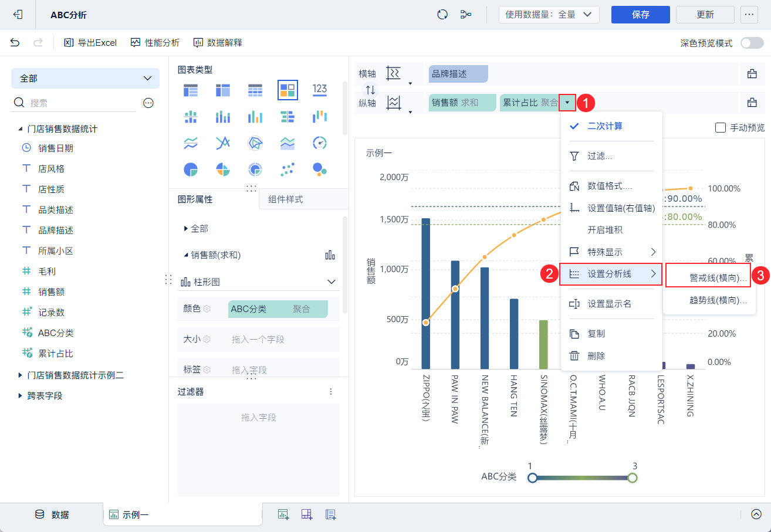771x532 pixels.
Task: Click the 品牌描述 pill on 横轴
Action: pyautogui.click(x=458, y=74)
